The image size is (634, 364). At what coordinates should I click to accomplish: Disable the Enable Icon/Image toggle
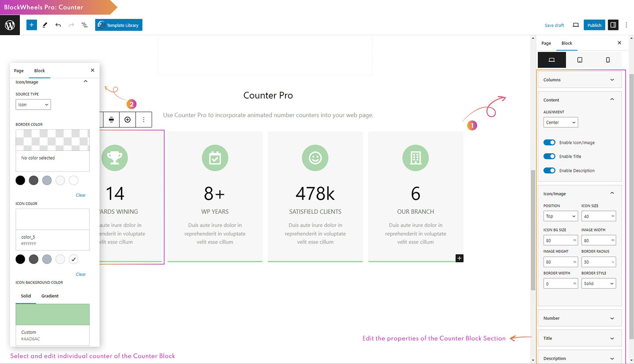point(549,143)
